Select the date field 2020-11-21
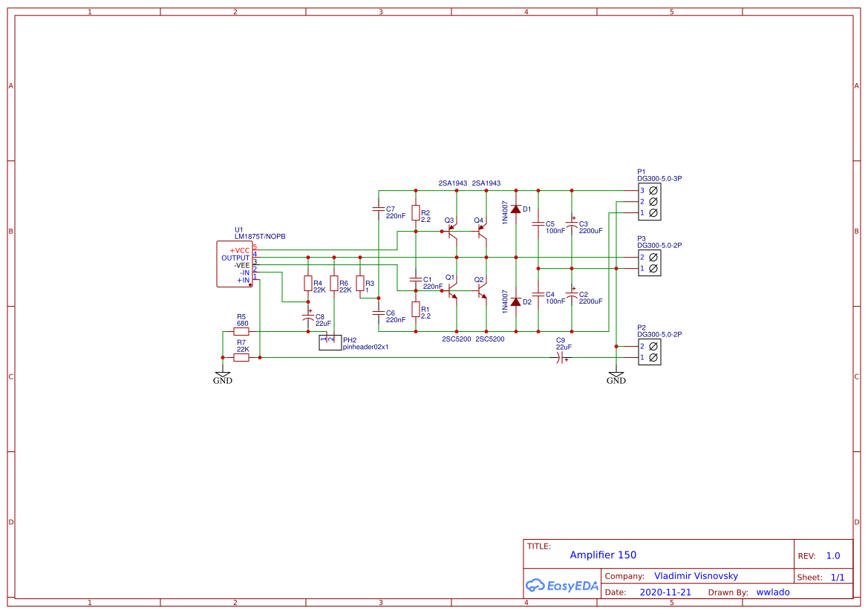This screenshot has width=868, height=614. tap(665, 592)
